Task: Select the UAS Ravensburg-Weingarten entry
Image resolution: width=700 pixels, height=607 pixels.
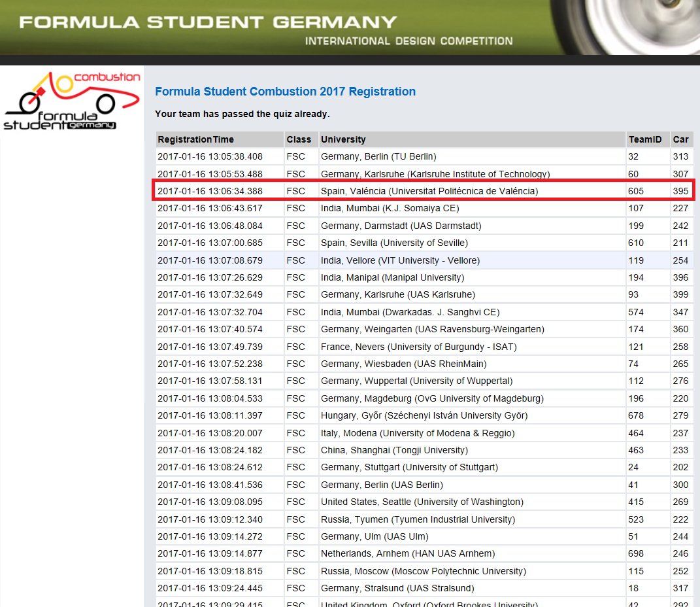Action: [433, 329]
